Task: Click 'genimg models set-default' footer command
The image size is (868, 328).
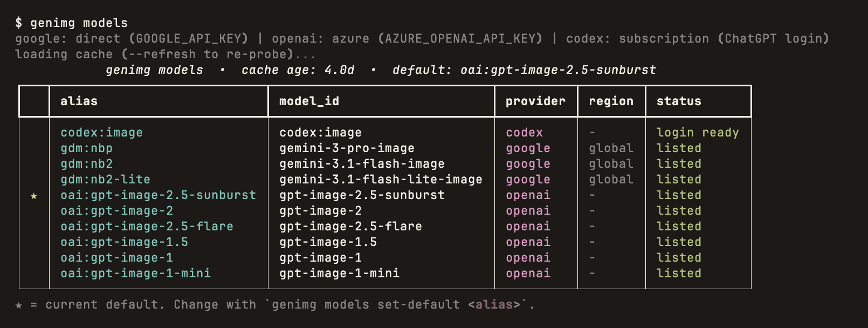Action: coord(366,305)
